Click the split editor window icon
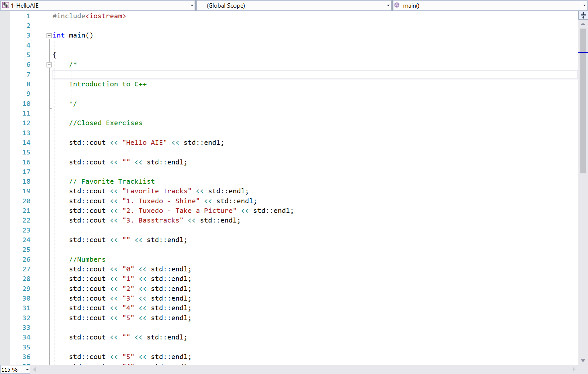The image size is (588, 374). pos(583,15)
